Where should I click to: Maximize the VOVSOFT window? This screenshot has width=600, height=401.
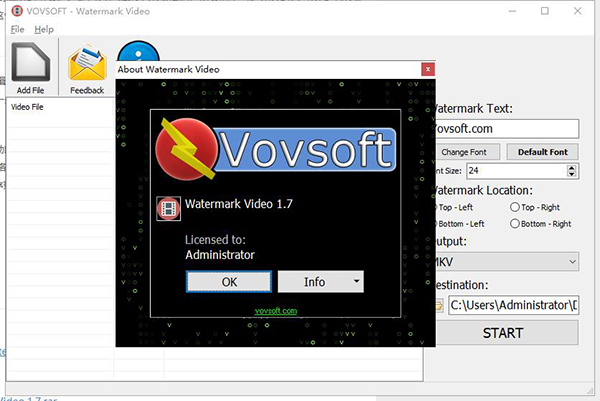545,11
